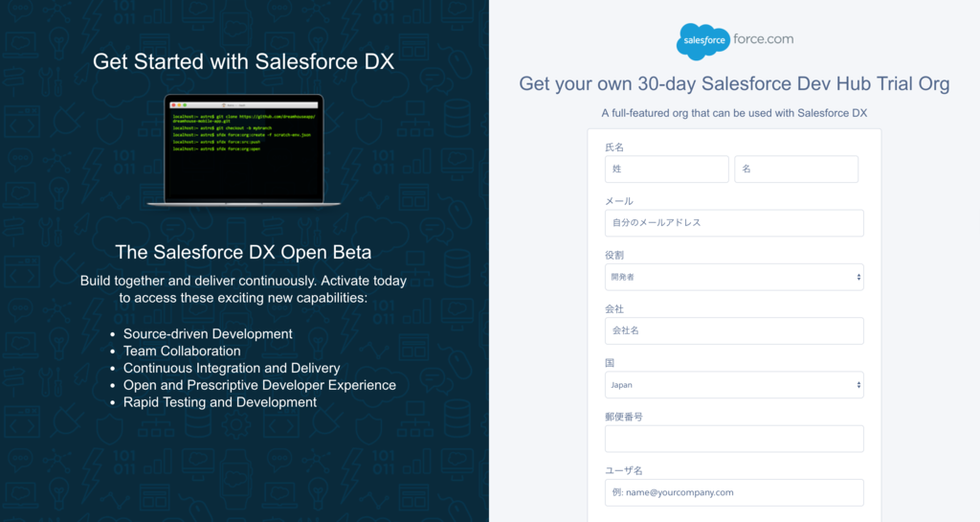Open the 役割 role dropdown showing 開発者
This screenshot has width=980, height=522.
point(734,277)
